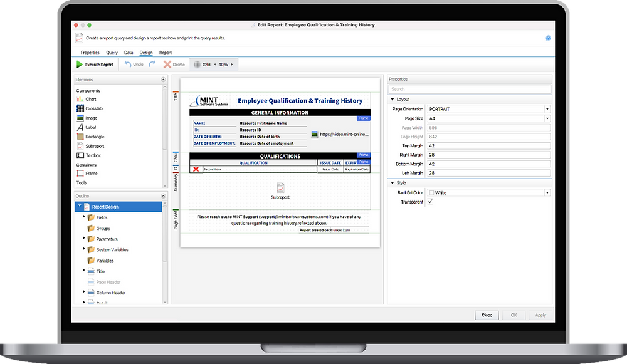This screenshot has height=364, width=627.
Task: Expand the Column Header node
Action: tap(84, 292)
